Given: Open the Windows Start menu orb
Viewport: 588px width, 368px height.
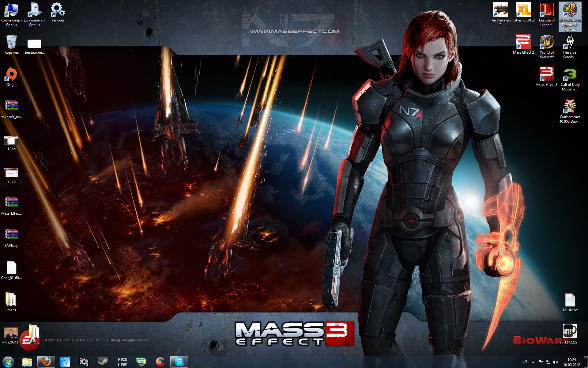Looking at the screenshot, I should point(9,362).
